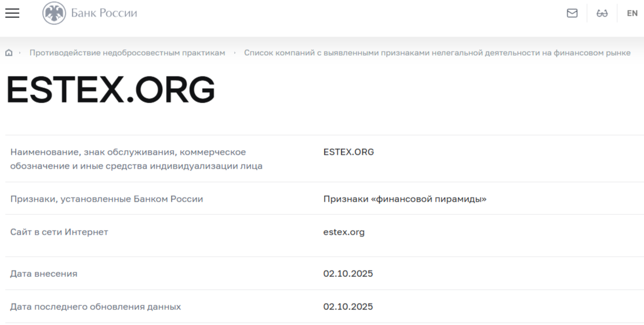Click the Наименование, знак обслуживания label

[x=136, y=159]
